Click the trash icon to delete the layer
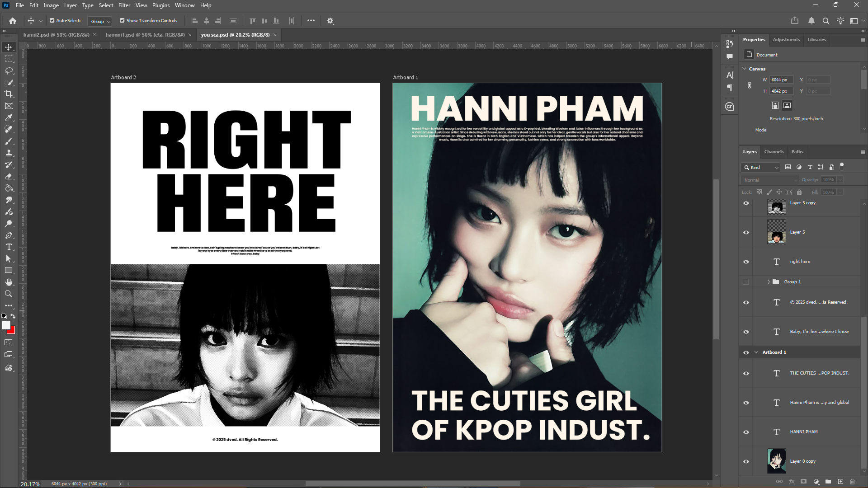The height and width of the screenshot is (488, 868). tap(853, 482)
